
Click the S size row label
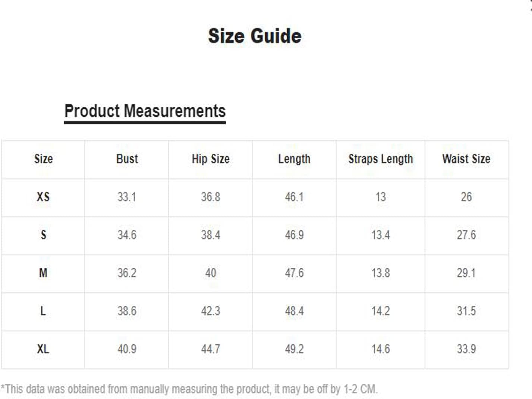43,235
